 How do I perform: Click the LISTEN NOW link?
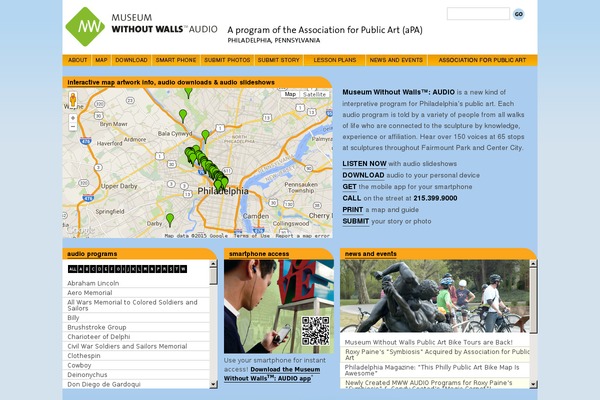pos(364,164)
